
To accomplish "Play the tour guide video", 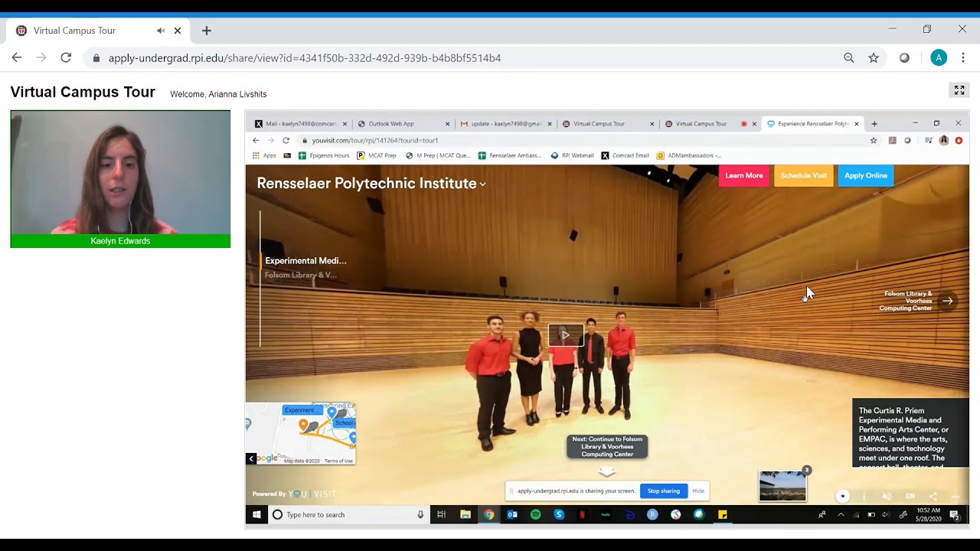I will click(x=566, y=334).
